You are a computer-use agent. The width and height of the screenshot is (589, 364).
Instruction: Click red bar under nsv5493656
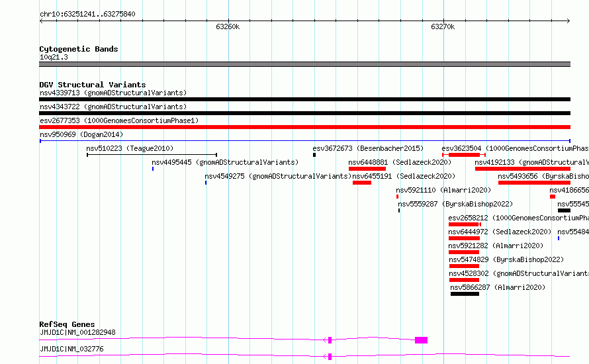(535, 183)
